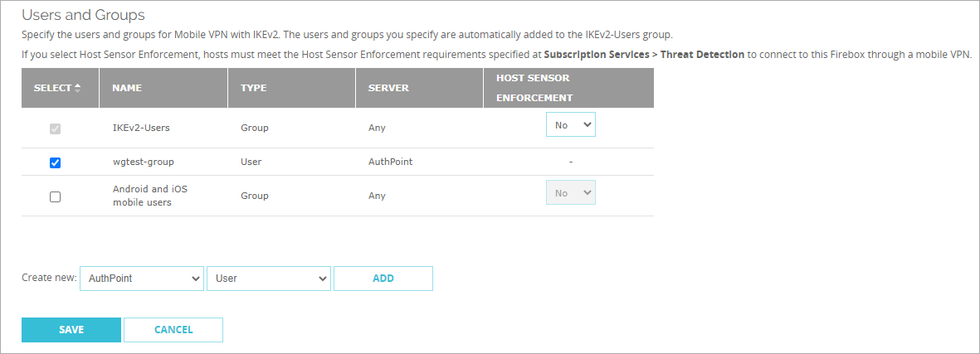Uncheck the wgtest-group user checkbox
980x354 pixels.
tap(56, 162)
